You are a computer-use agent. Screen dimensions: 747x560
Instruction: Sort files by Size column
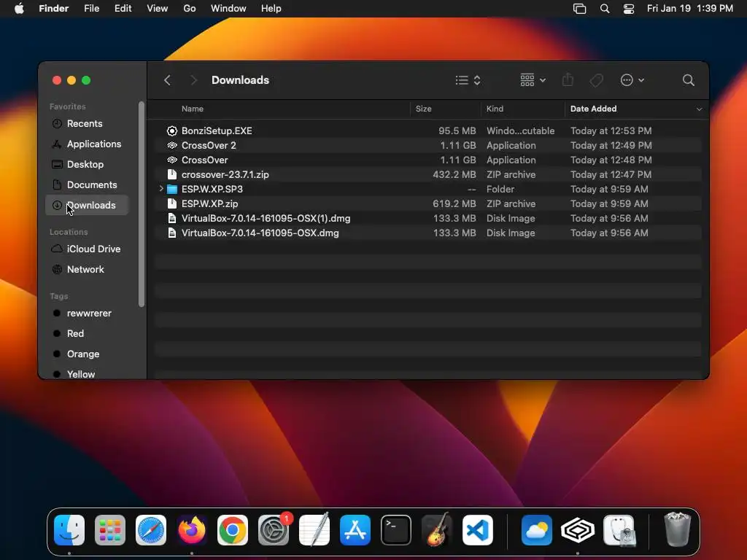click(424, 109)
